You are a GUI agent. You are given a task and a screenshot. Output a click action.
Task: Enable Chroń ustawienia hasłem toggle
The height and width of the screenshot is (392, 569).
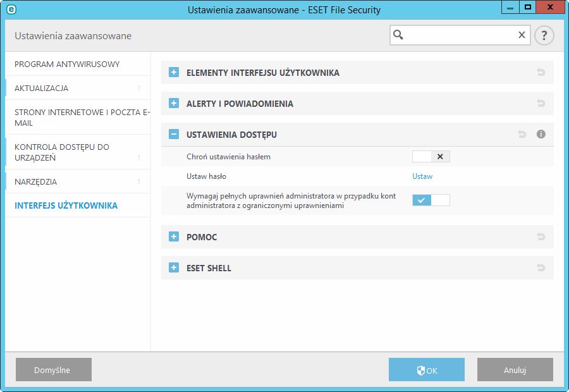tap(431, 156)
